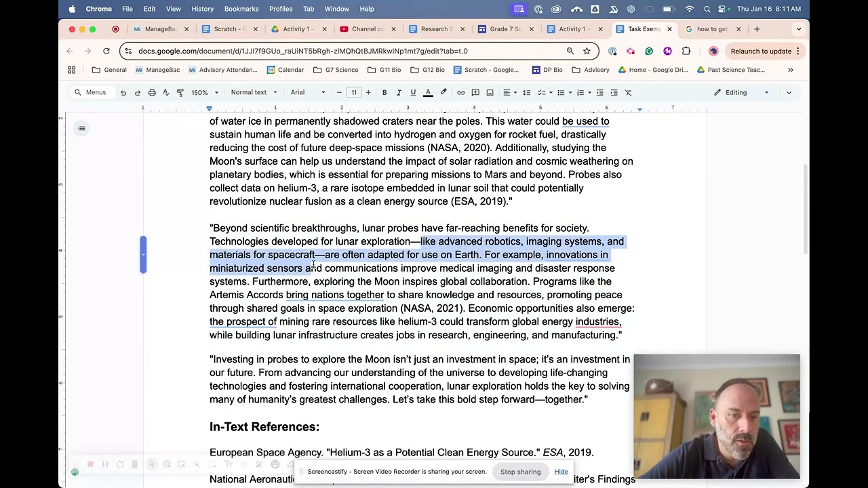Image resolution: width=868 pixels, height=488 pixels.
Task: Insert an image from toolbar
Action: tap(490, 93)
